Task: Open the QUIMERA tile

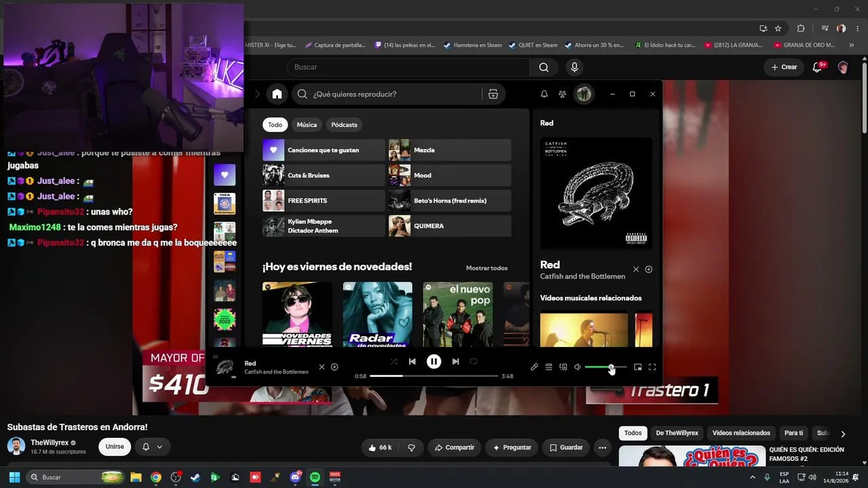Action: click(450, 226)
